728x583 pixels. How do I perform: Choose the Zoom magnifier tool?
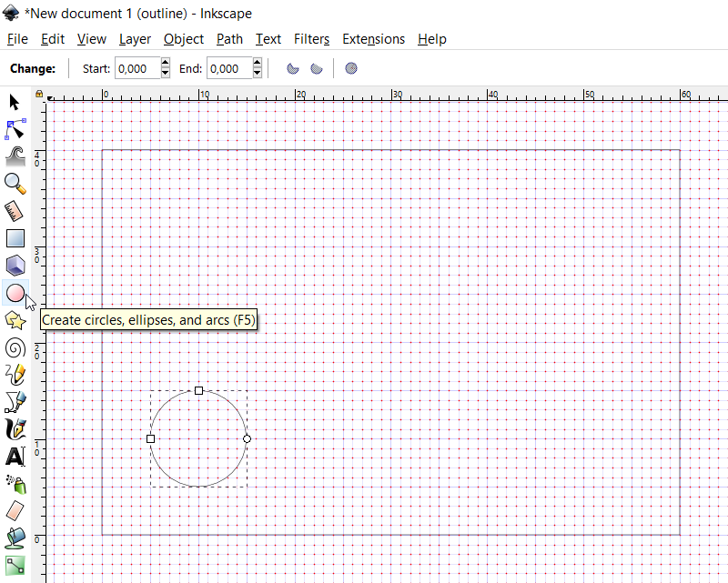[x=15, y=184]
